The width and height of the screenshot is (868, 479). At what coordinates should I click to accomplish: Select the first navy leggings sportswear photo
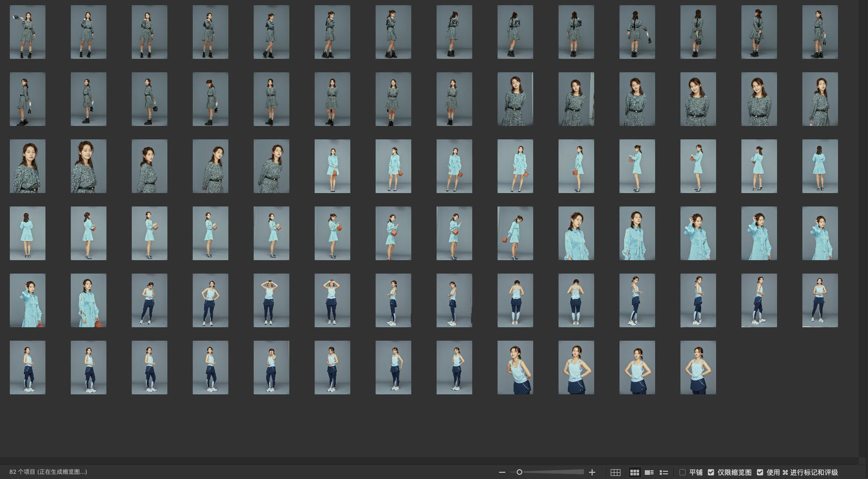(149, 300)
